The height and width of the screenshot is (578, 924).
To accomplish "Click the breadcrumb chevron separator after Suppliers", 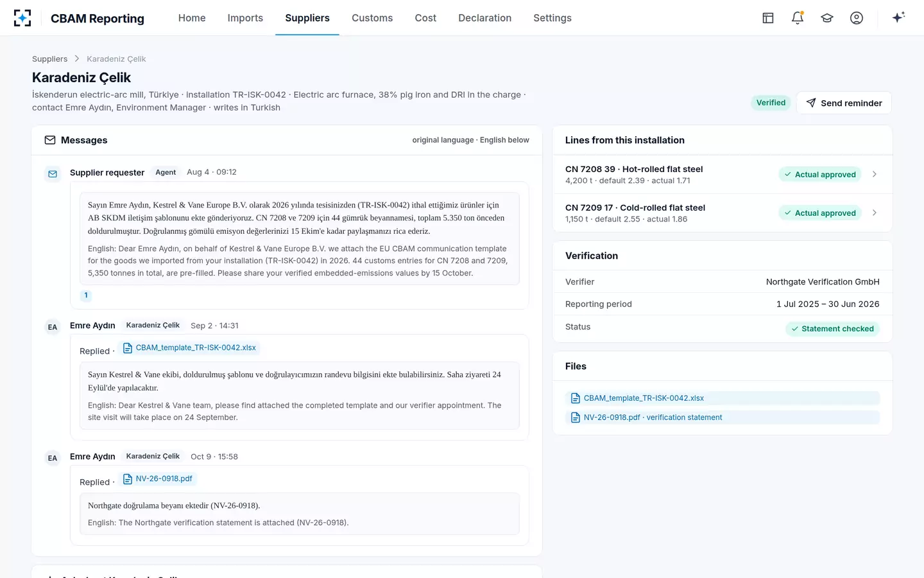I will pos(77,58).
